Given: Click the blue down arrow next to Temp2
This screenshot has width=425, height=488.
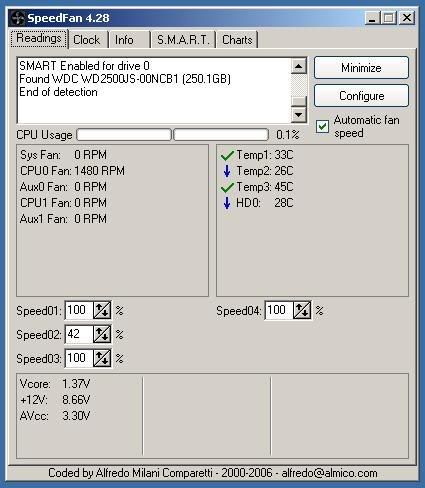Looking at the screenshot, I should (x=227, y=171).
